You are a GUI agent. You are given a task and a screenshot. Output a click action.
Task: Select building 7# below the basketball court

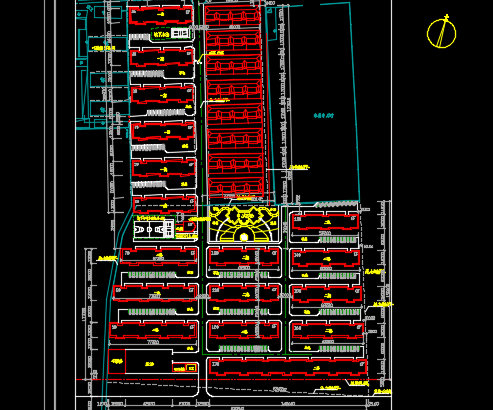(158, 256)
